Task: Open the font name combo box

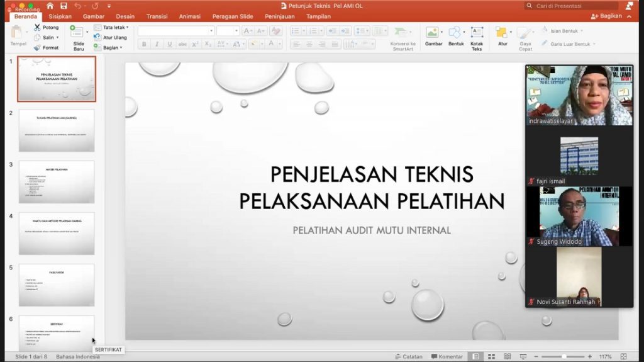Action: point(175,31)
